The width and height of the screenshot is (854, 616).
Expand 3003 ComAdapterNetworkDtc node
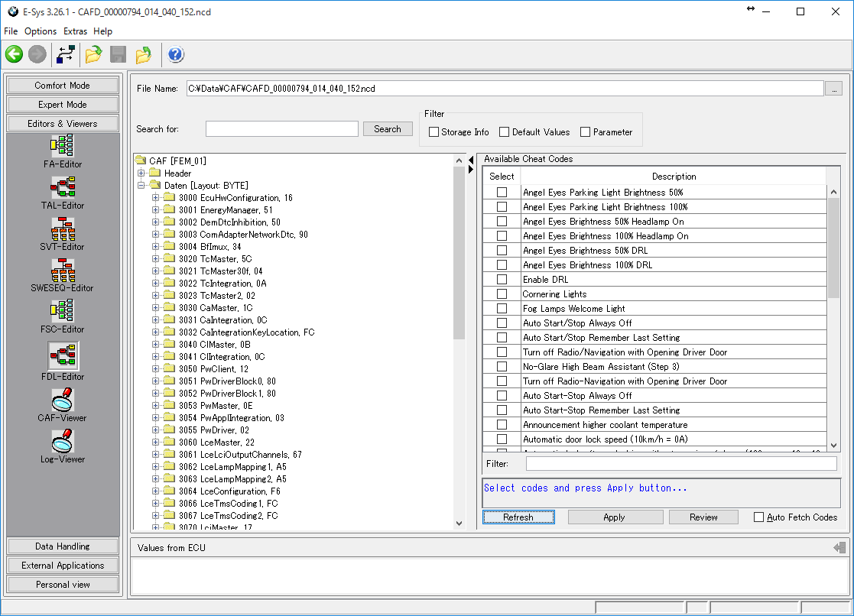[x=156, y=234]
